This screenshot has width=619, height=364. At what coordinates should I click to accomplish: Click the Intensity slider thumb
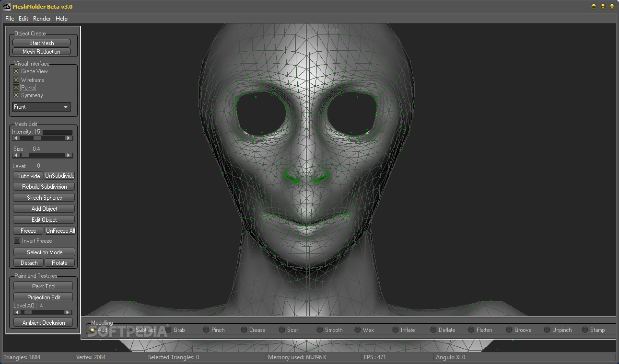point(37,138)
